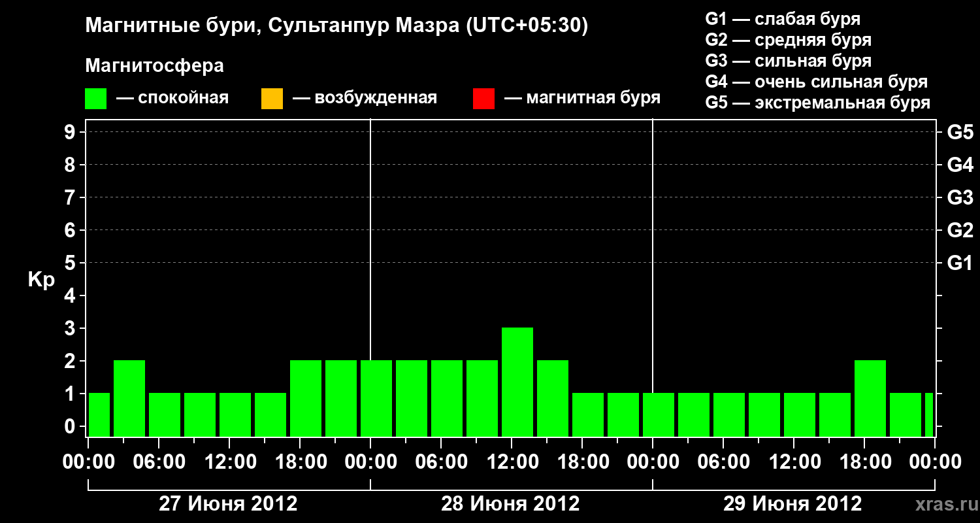Click the date label '28 Июня 2012'
Image resolution: width=980 pixels, height=523 pixels.
[511, 504]
